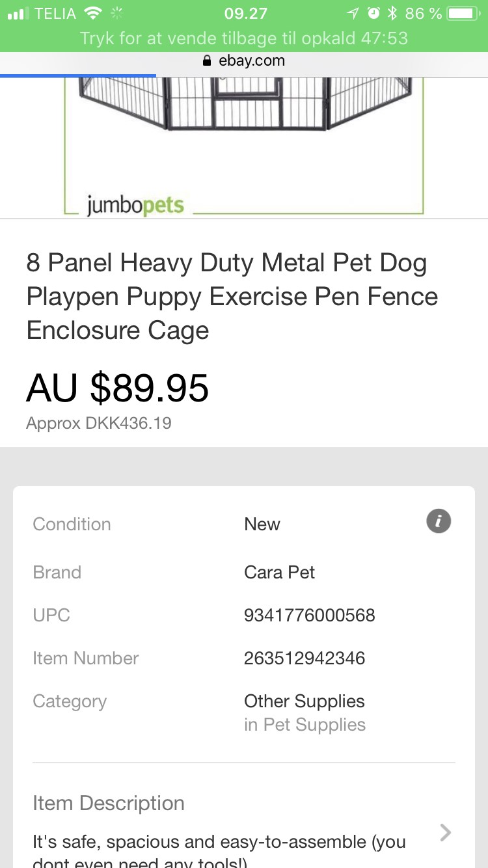
Task: Tap the alarm clock status icon
Action: 373,13
